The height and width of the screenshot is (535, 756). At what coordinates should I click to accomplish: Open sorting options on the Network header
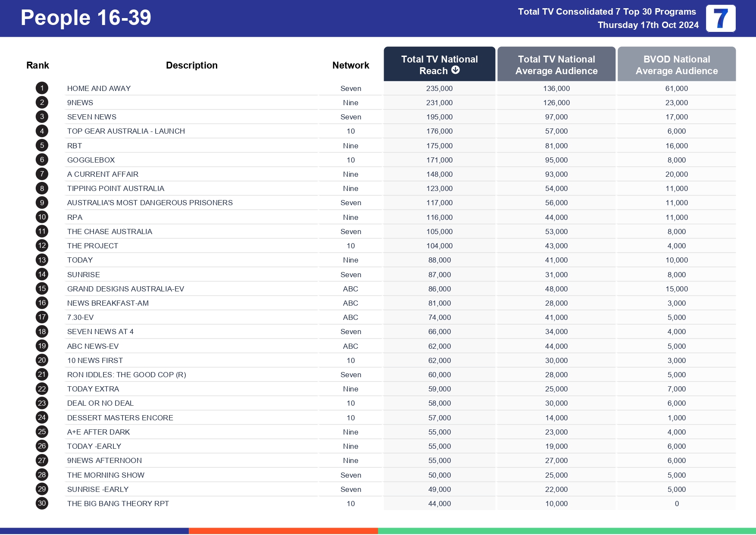point(350,65)
